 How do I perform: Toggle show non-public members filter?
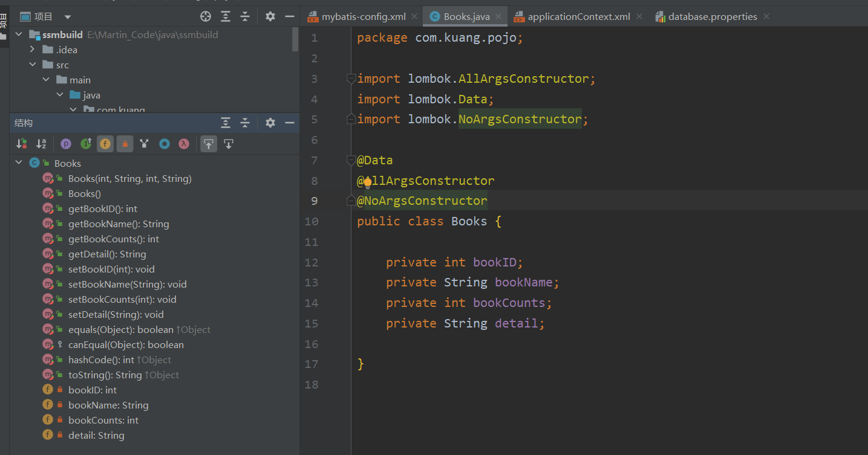[x=125, y=144]
